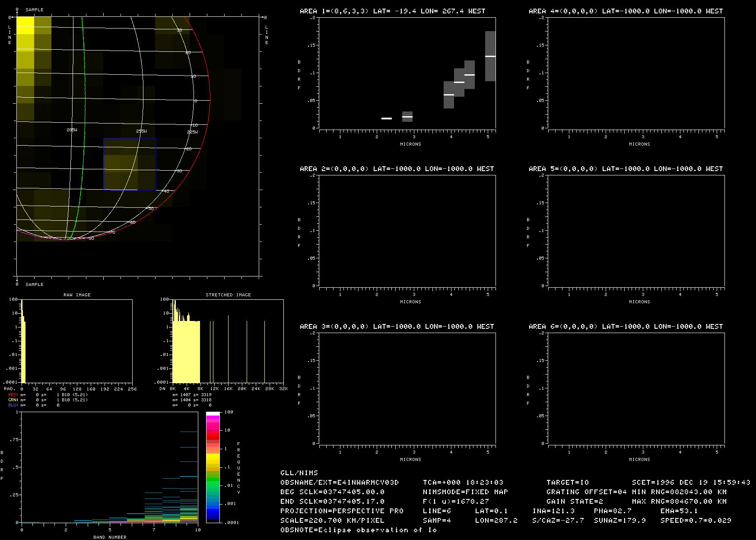Click the blue selection box on Io image
756x540 pixels.
(x=130, y=164)
